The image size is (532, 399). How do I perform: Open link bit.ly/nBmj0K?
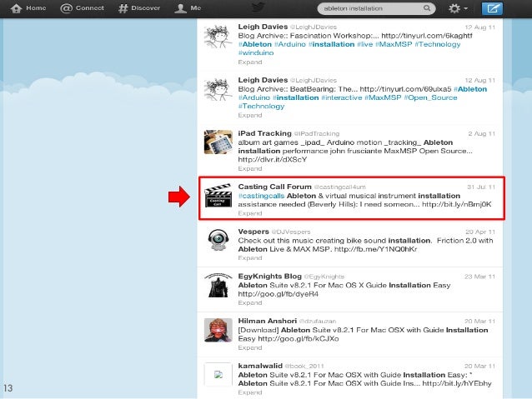[x=457, y=204]
